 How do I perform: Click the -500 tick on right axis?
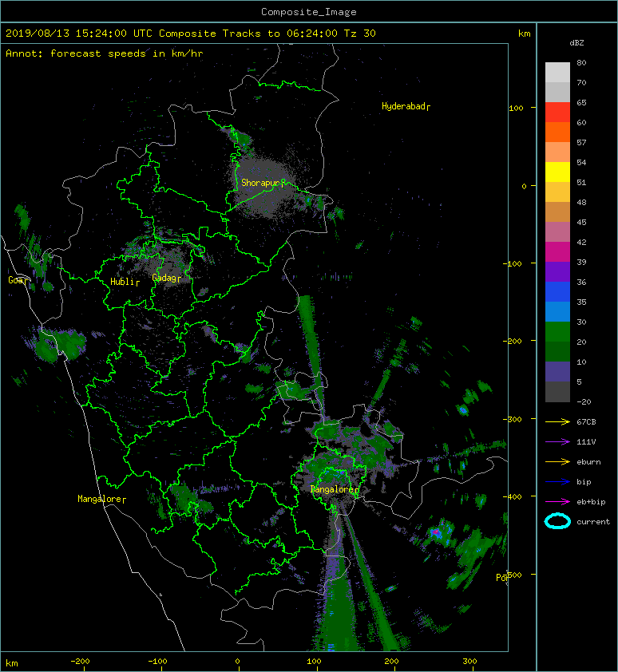515,575
